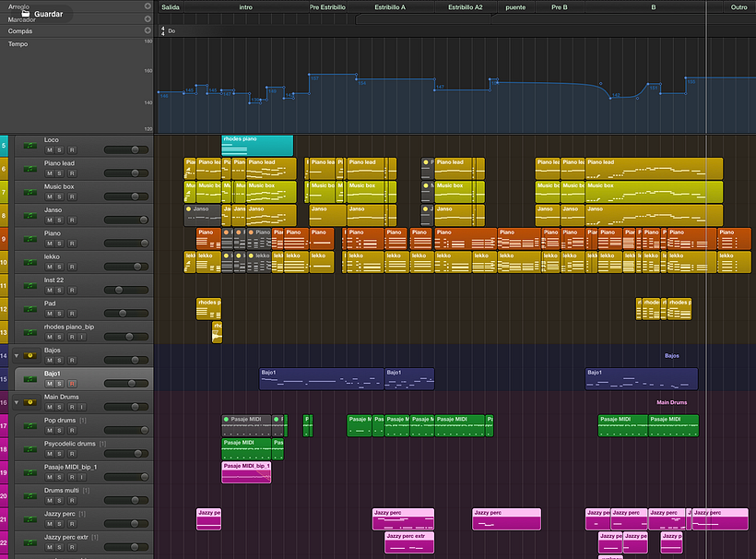Collapse the Bajos track stack
Image resolution: width=756 pixels, height=559 pixels.
tap(17, 355)
